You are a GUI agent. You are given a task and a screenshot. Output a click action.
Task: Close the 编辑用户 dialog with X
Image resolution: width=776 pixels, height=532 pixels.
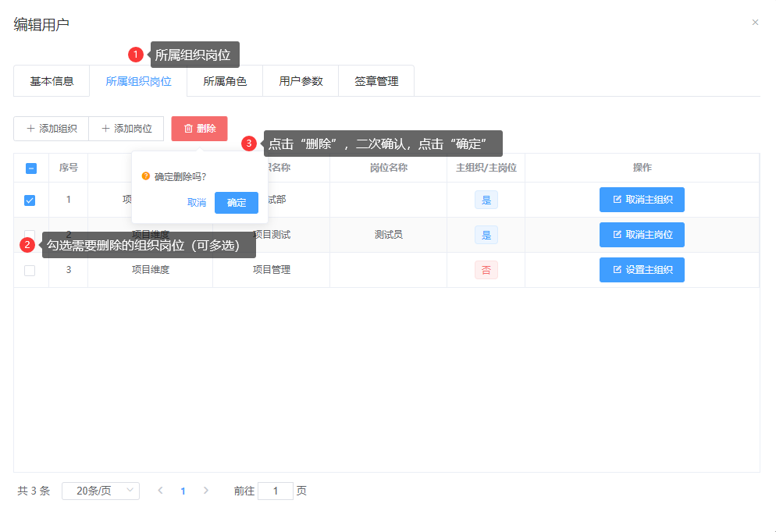tap(755, 23)
